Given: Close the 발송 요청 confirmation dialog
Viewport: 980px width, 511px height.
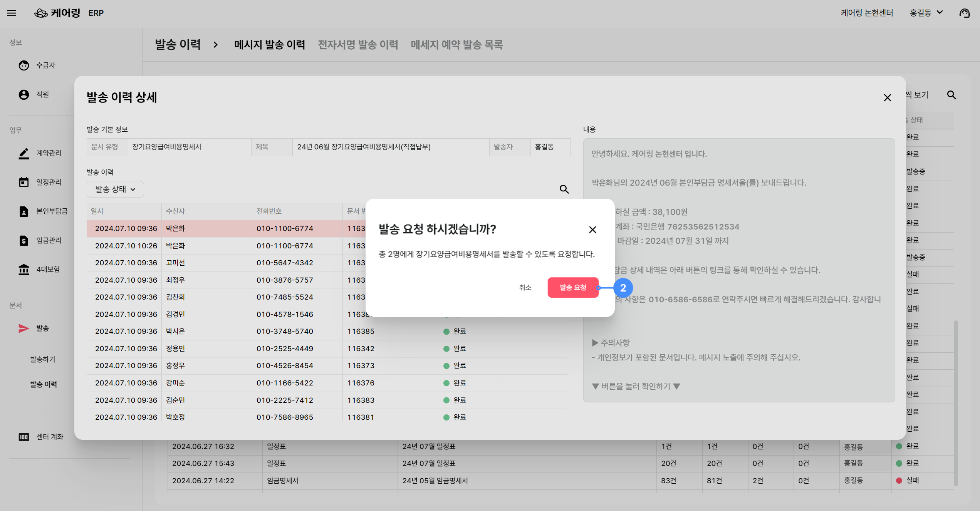Looking at the screenshot, I should [x=592, y=230].
